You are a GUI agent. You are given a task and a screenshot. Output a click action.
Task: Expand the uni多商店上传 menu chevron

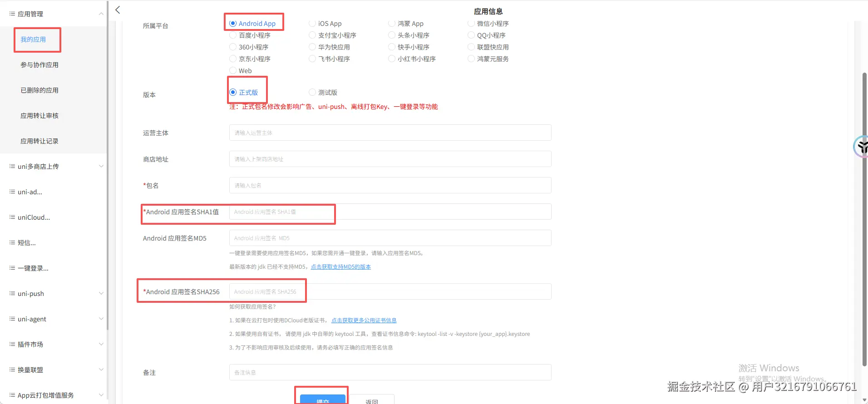101,167
